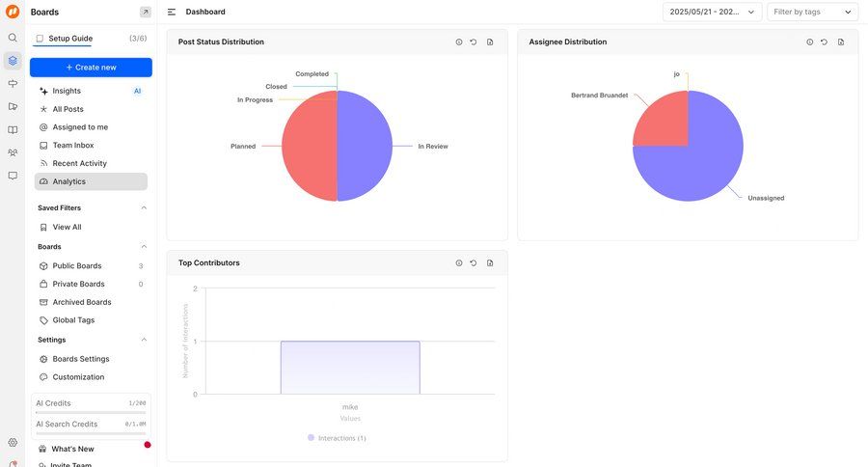Open Boards Settings
Screen dimensions: 868x467
point(91,359)
